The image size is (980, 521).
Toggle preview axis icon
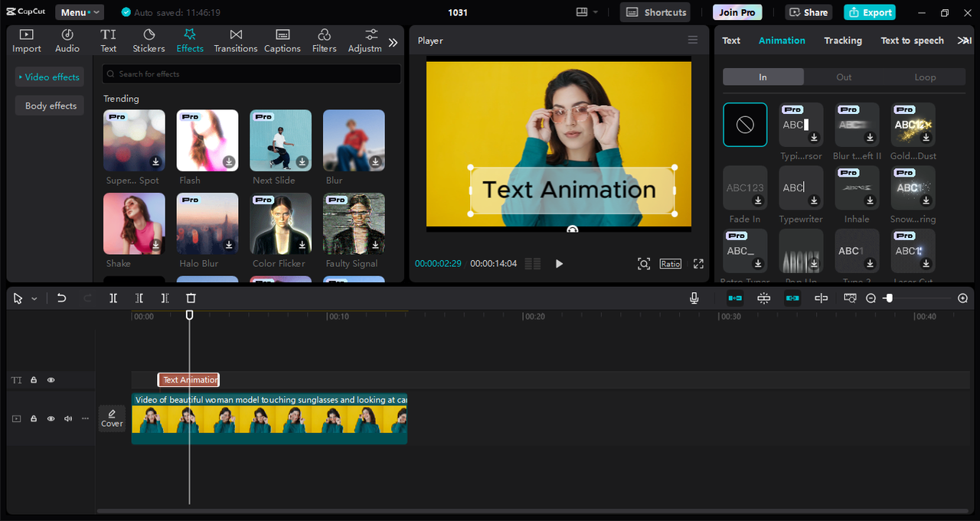coord(822,298)
